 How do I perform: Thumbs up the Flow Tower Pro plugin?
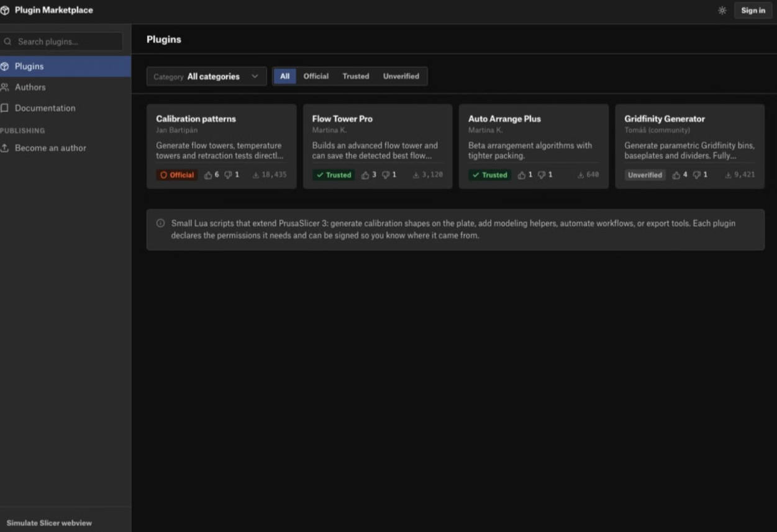(365, 175)
